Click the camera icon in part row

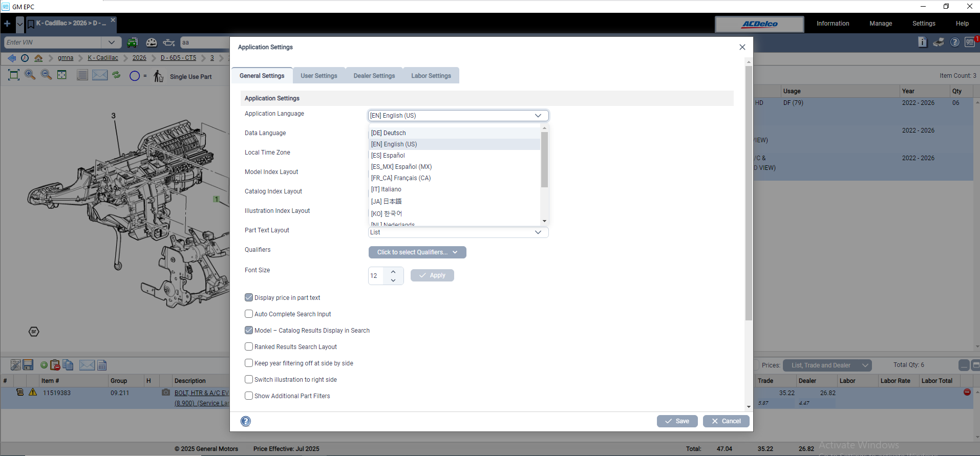point(166,393)
